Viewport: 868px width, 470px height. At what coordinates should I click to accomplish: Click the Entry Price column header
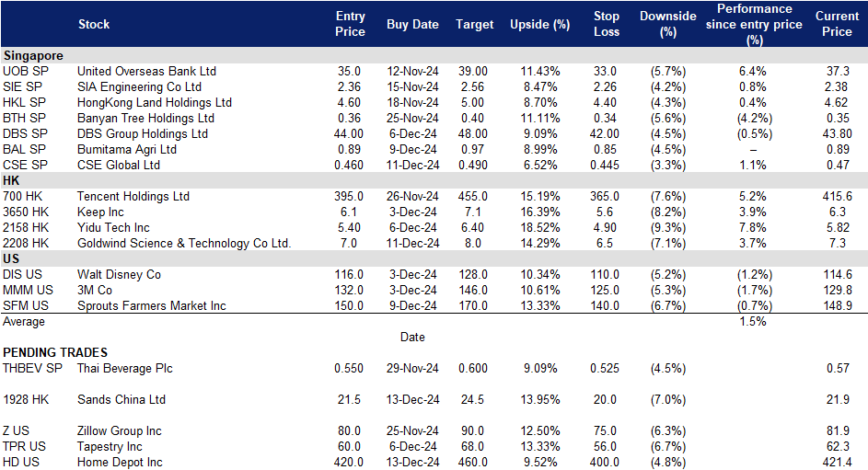[x=350, y=24]
